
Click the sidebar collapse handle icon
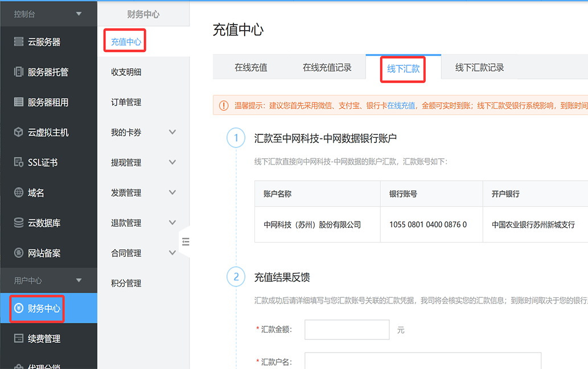click(x=185, y=242)
